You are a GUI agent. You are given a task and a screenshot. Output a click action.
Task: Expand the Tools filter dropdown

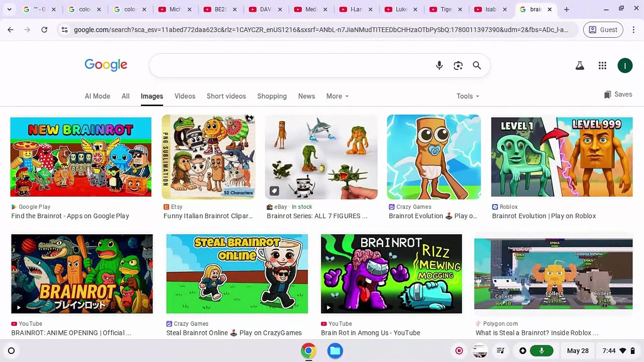pyautogui.click(x=467, y=96)
